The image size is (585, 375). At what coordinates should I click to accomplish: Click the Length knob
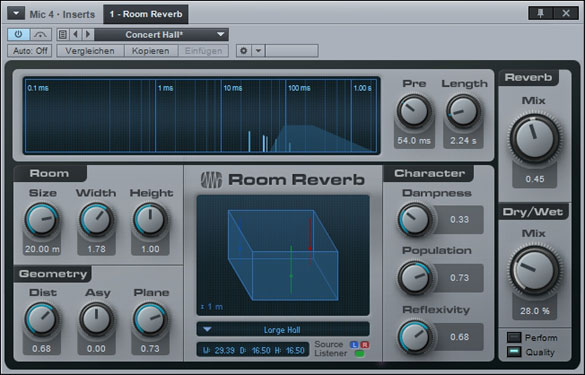(463, 111)
